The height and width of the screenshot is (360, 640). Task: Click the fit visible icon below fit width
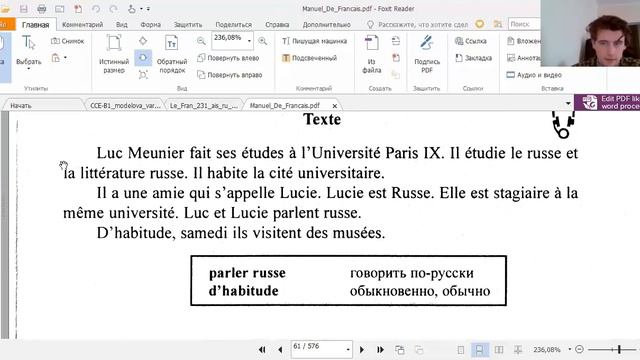(x=143, y=75)
